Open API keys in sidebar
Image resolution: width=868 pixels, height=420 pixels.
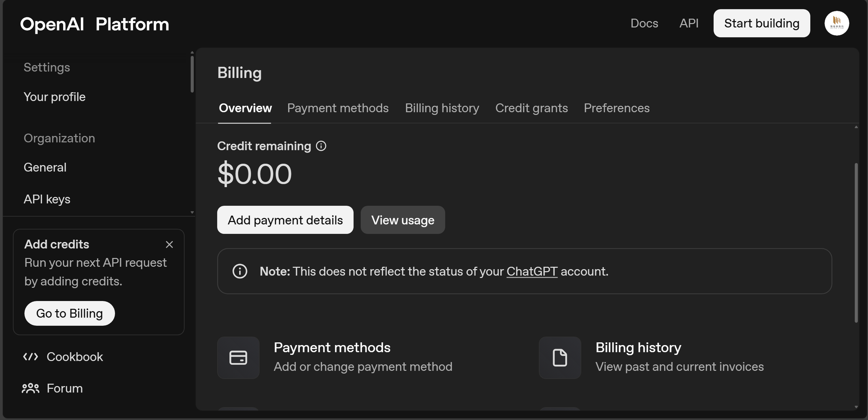pyautogui.click(x=47, y=199)
